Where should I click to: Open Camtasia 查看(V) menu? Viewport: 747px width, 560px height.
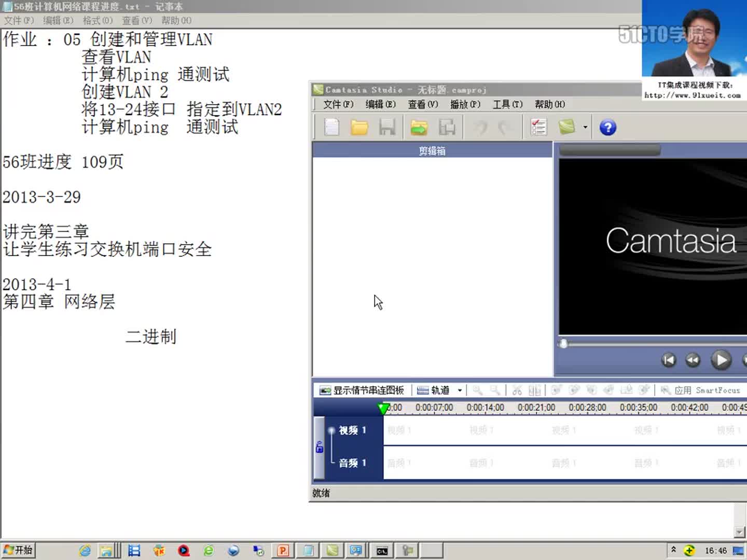[423, 104]
